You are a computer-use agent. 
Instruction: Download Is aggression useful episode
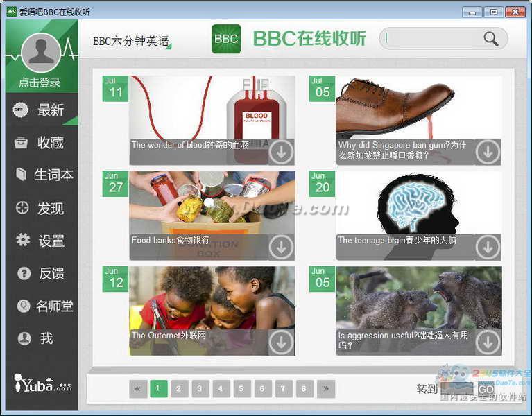pos(488,343)
